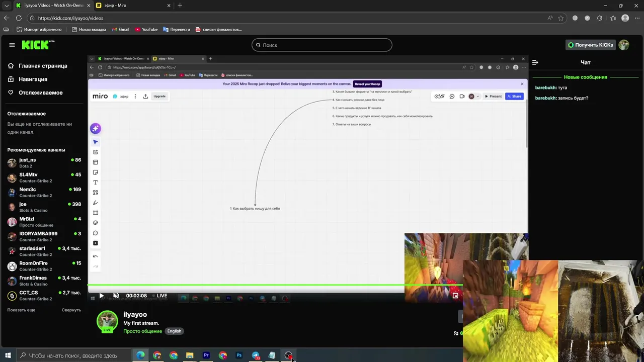Open the Просто общение category link
644x362 pixels.
(x=143, y=331)
